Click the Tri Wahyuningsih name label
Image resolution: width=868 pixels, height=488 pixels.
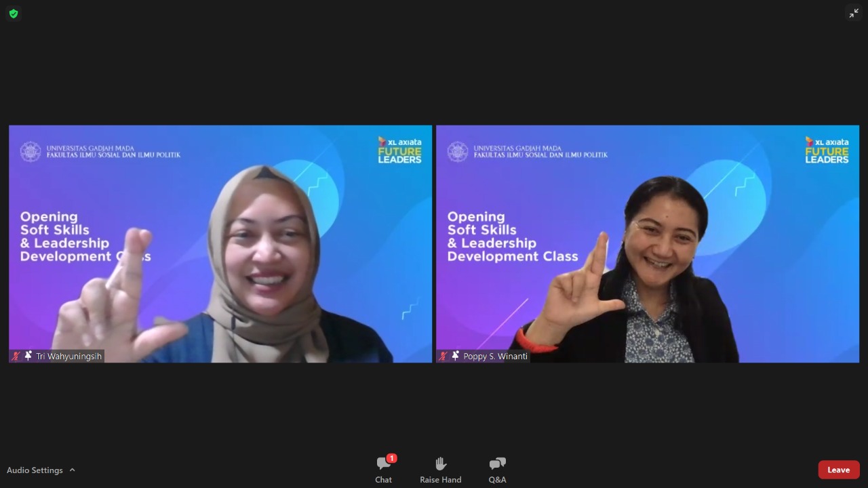pyautogui.click(x=68, y=357)
